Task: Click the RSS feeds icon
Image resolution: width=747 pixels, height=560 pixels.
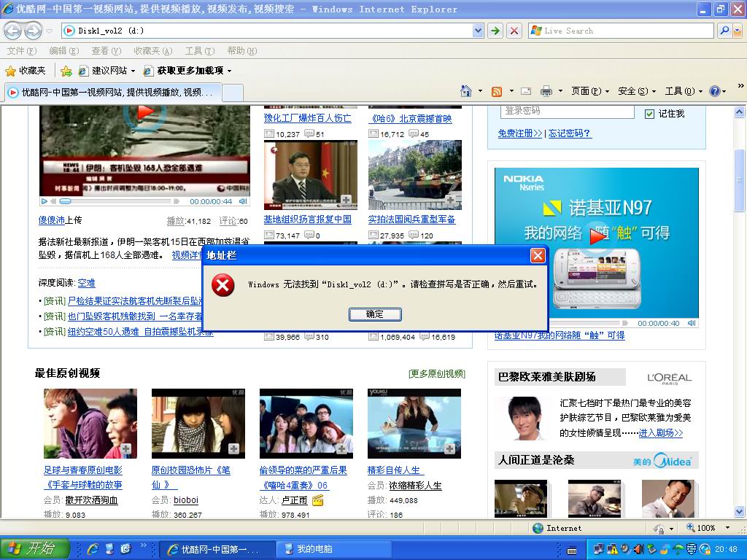Action: coord(497,91)
